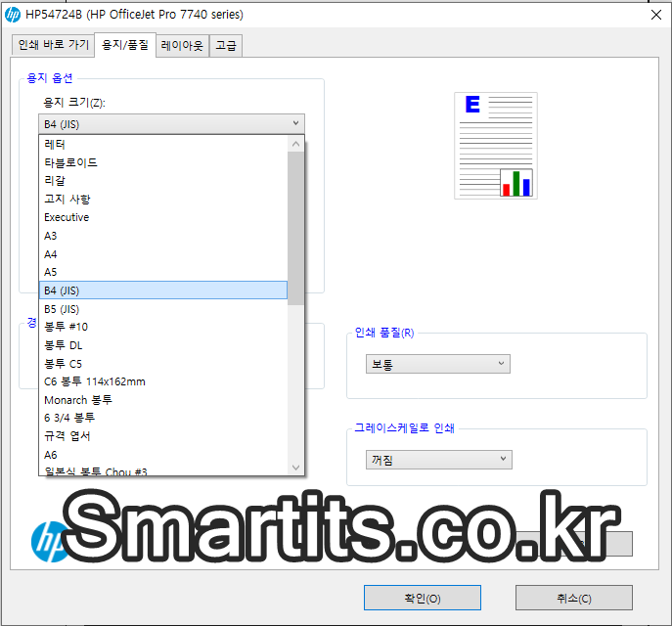
Task: Switch to the 인쇄 바로 가기 tab
Action: [x=53, y=45]
